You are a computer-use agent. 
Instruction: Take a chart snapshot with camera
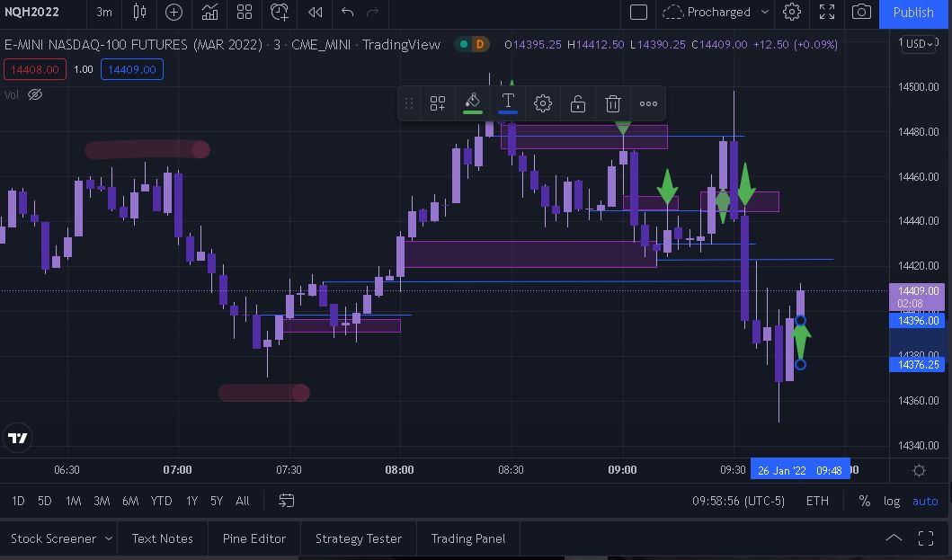[x=861, y=13]
